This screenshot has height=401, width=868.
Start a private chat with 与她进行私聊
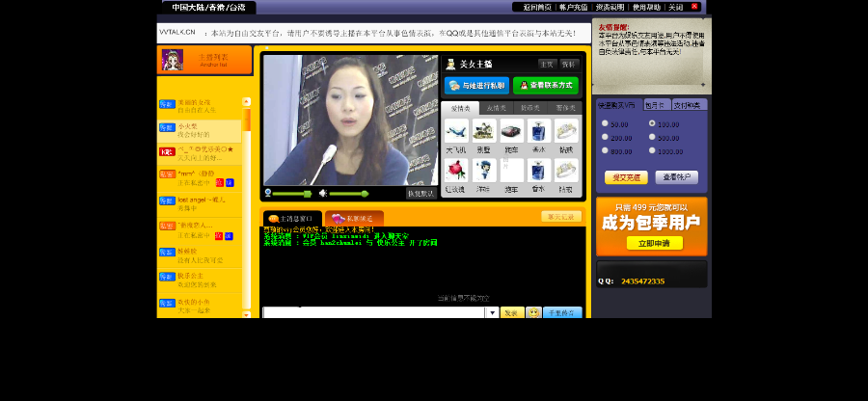[x=476, y=86]
